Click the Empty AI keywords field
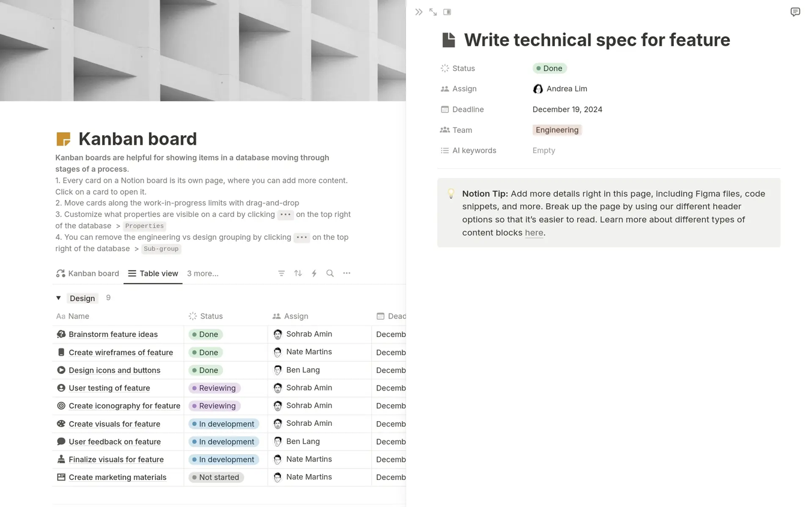 [x=544, y=151]
